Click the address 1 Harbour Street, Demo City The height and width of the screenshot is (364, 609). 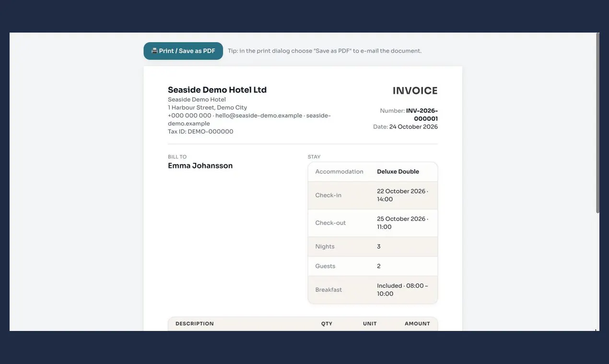(x=207, y=107)
